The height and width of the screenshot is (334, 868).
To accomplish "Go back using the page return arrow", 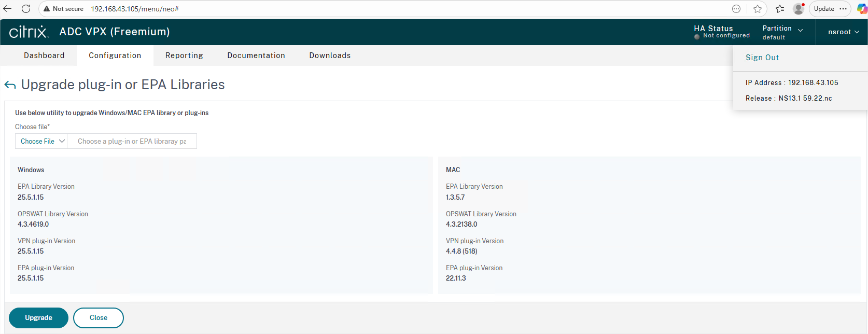I will point(10,85).
